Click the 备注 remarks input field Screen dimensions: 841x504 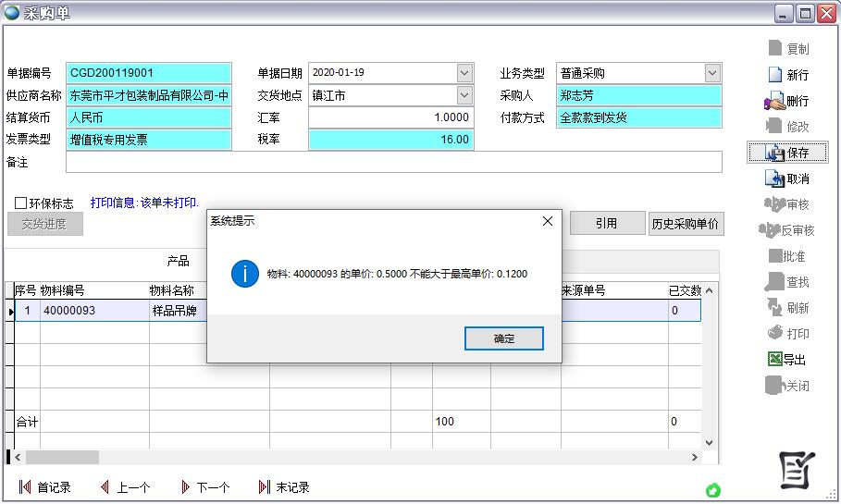pos(393,163)
